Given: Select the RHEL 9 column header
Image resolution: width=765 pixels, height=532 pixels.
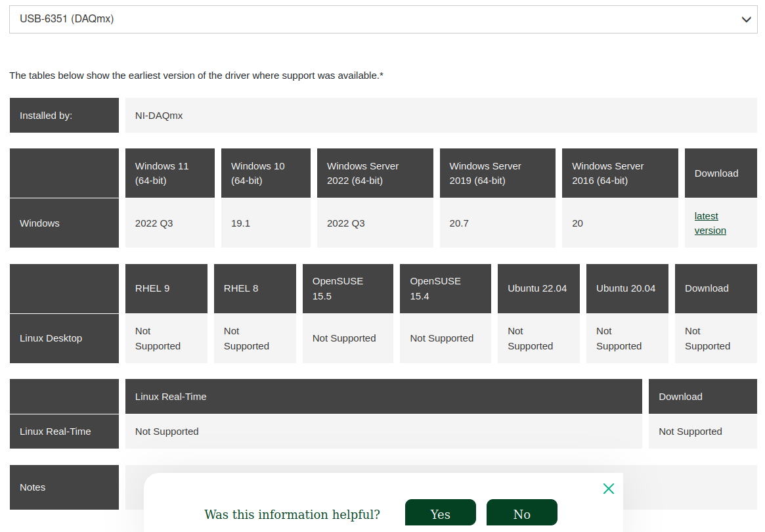Looking at the screenshot, I should click(166, 288).
